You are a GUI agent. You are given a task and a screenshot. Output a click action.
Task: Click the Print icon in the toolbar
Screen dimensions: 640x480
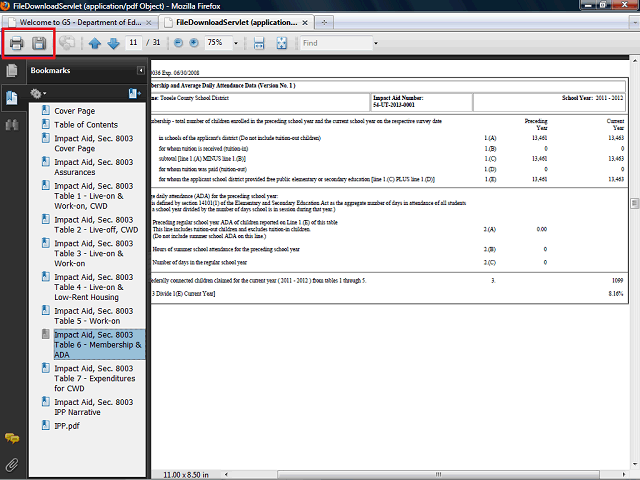tap(17, 44)
